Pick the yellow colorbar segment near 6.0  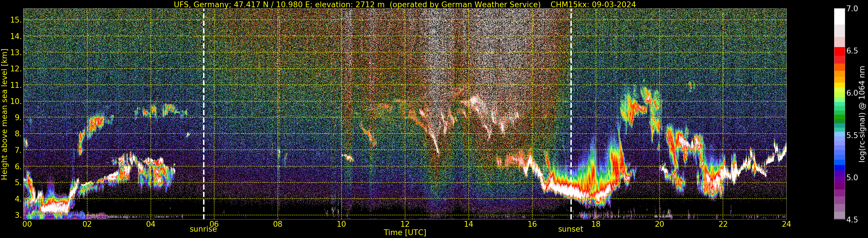[x=839, y=85]
